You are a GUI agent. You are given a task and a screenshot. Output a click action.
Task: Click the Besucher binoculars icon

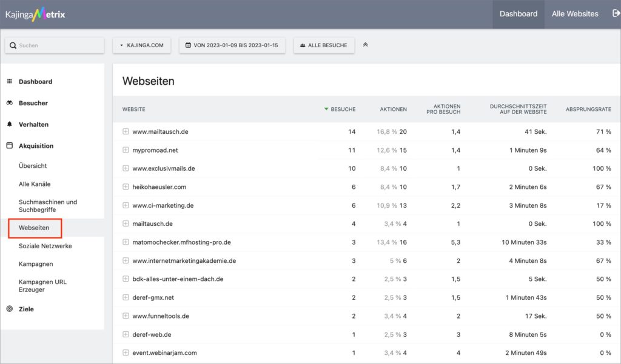coord(10,102)
